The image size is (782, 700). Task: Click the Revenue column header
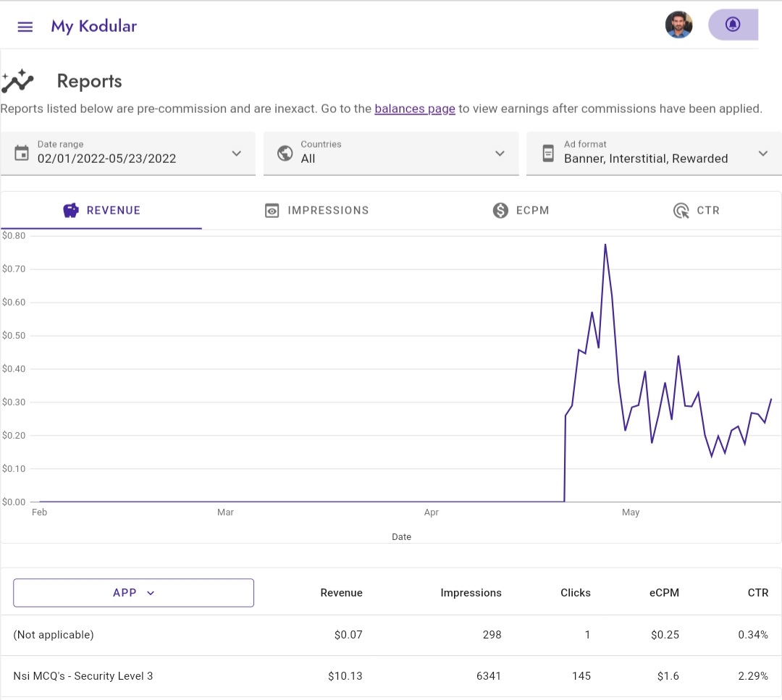point(341,593)
